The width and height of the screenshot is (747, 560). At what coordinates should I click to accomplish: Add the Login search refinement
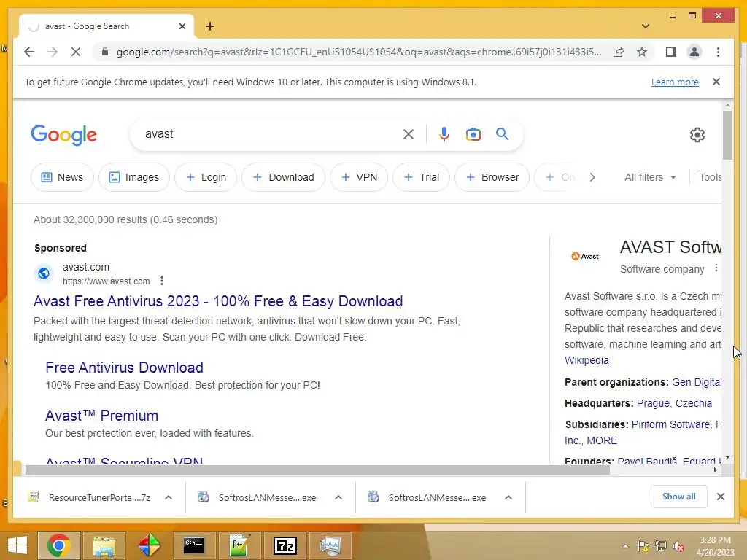(x=206, y=177)
